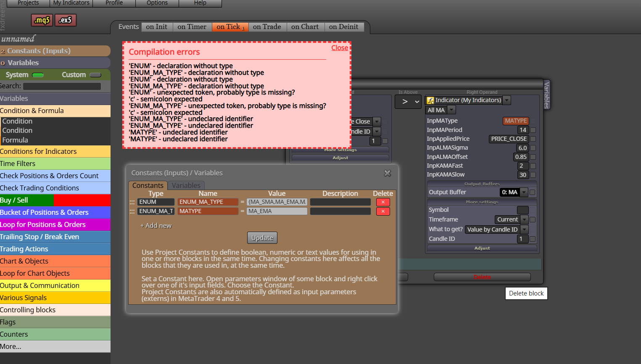Viewport: 641px width, 364px height.
Task: Open the Output Buffer '0: MA' dropdown
Action: (x=524, y=193)
